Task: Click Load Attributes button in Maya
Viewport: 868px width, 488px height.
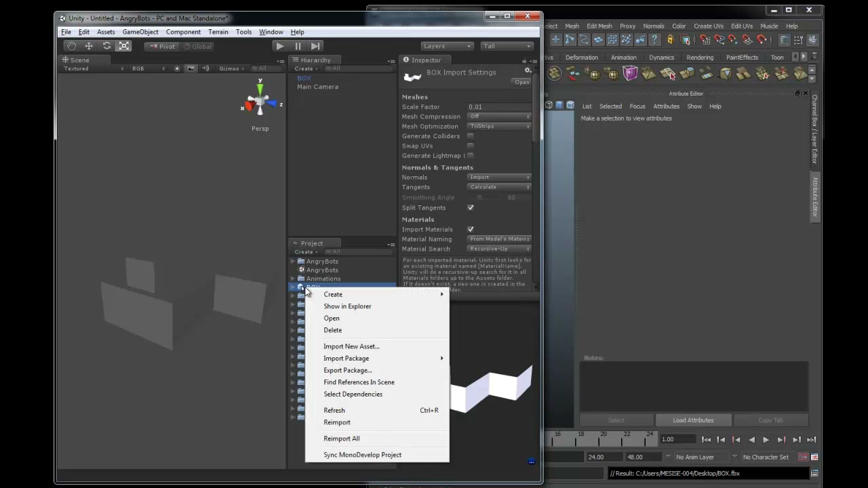Action: point(693,420)
